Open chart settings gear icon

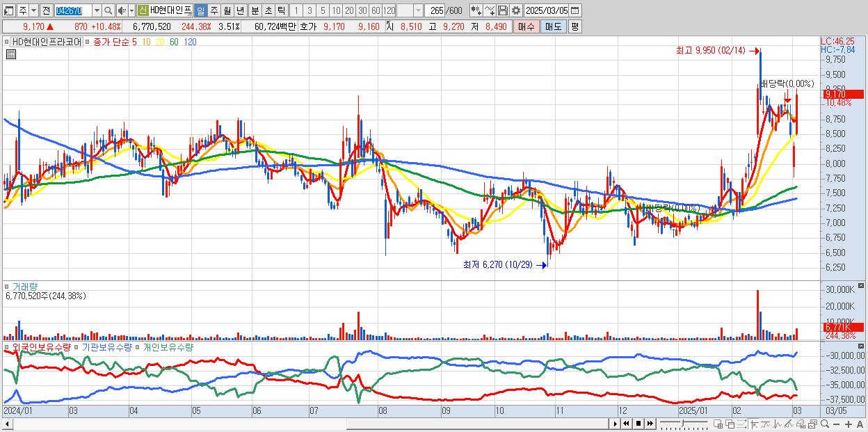(x=516, y=11)
